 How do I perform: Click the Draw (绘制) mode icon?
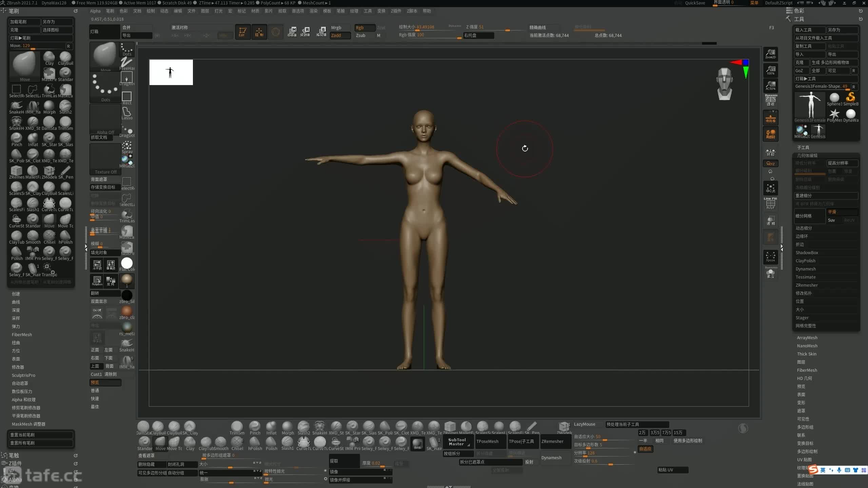[259, 32]
